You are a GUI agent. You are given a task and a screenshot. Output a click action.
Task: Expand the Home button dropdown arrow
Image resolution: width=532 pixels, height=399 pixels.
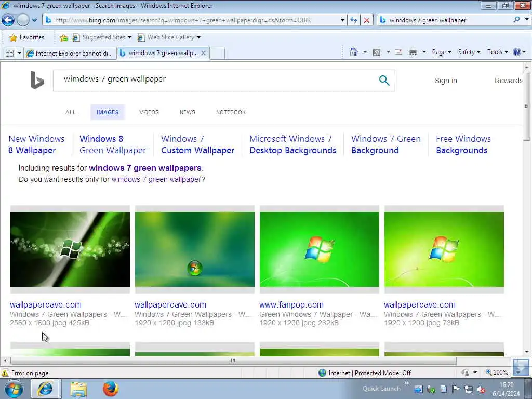365,52
